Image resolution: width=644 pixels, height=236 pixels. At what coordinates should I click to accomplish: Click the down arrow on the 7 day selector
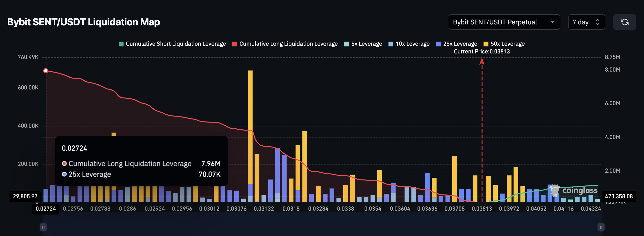coord(598,24)
